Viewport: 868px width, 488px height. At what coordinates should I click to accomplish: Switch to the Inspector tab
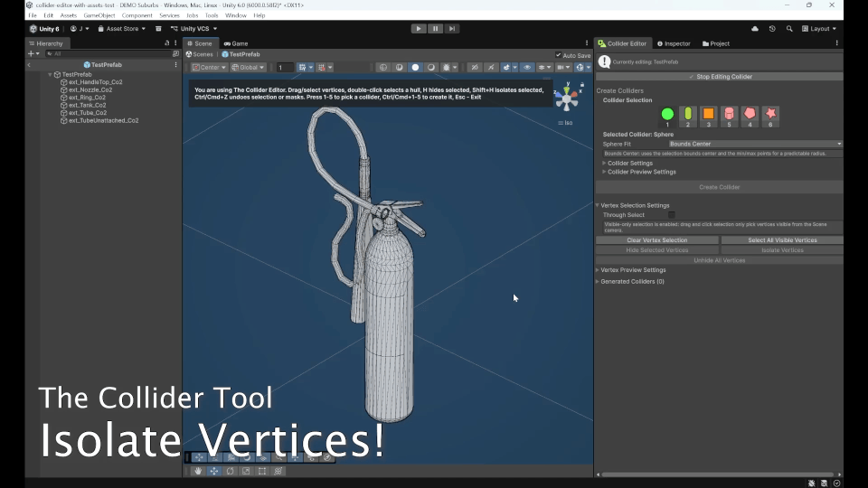coord(674,43)
